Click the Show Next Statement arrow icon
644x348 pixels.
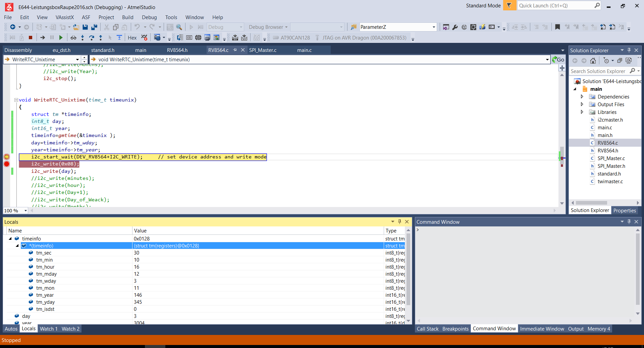coord(43,38)
